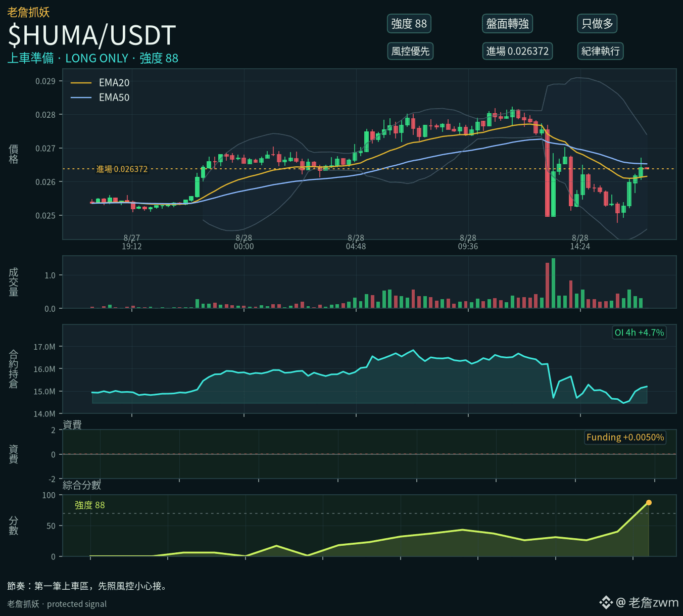Click the 紀律執行 badge
The image size is (683, 616).
pos(600,51)
